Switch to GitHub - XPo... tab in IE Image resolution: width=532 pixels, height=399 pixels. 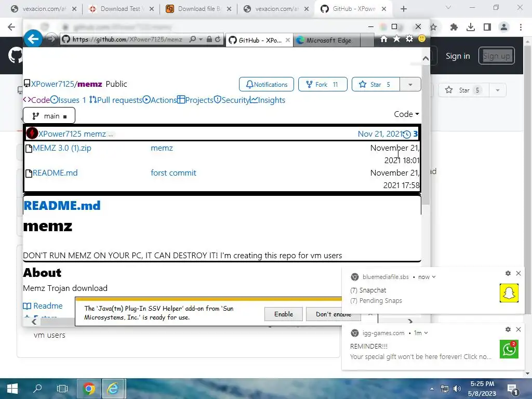point(260,40)
